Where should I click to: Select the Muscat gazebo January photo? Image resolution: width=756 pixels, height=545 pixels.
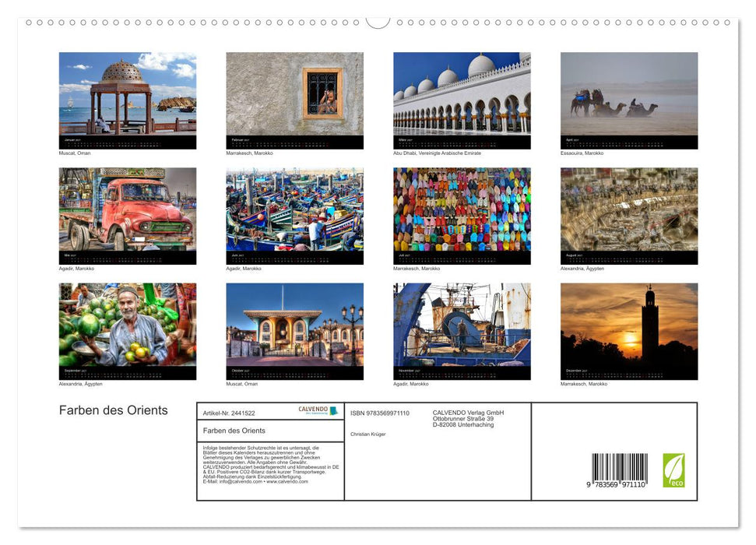pyautogui.click(x=127, y=100)
